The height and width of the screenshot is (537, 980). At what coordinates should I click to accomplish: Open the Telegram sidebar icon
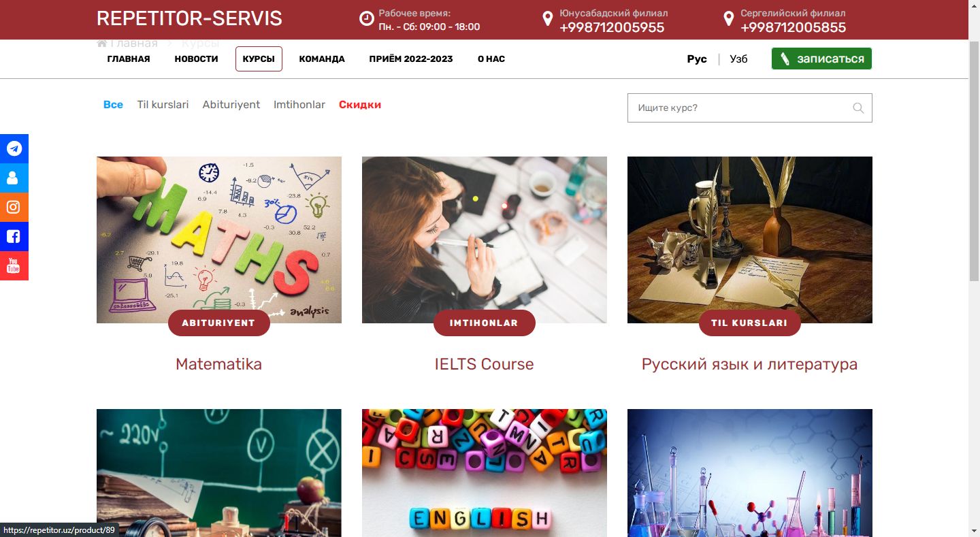[14, 148]
